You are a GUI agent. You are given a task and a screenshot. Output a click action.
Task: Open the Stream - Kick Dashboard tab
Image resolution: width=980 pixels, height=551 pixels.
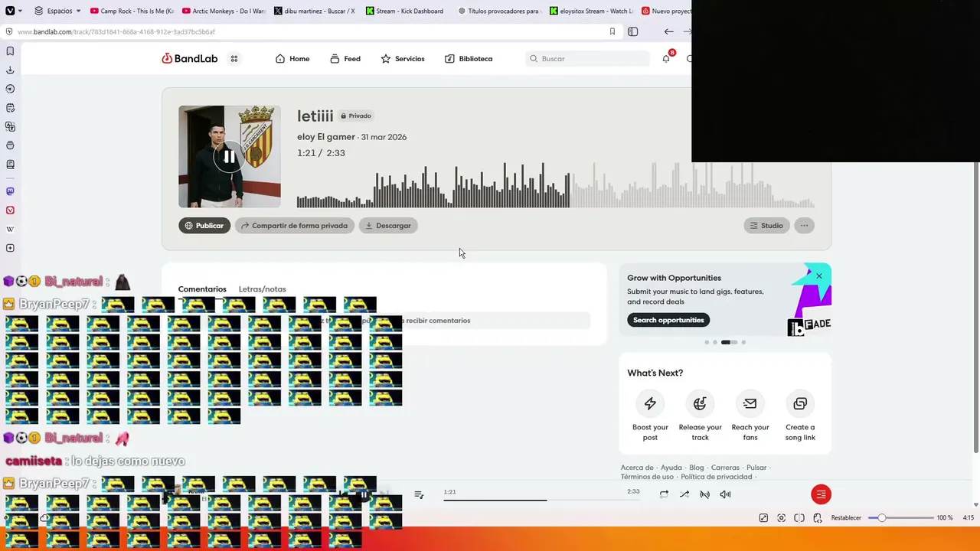click(x=407, y=11)
